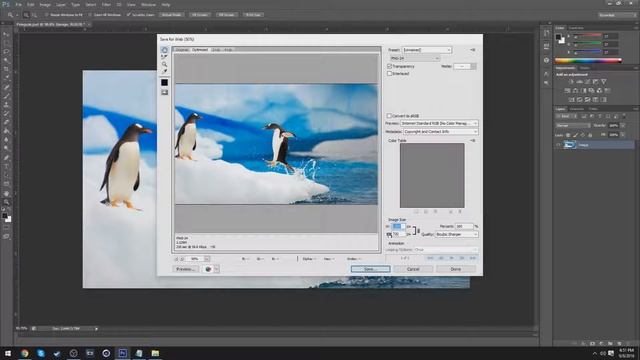
Task: Hide the layer using its eye icon
Action: click(558, 145)
